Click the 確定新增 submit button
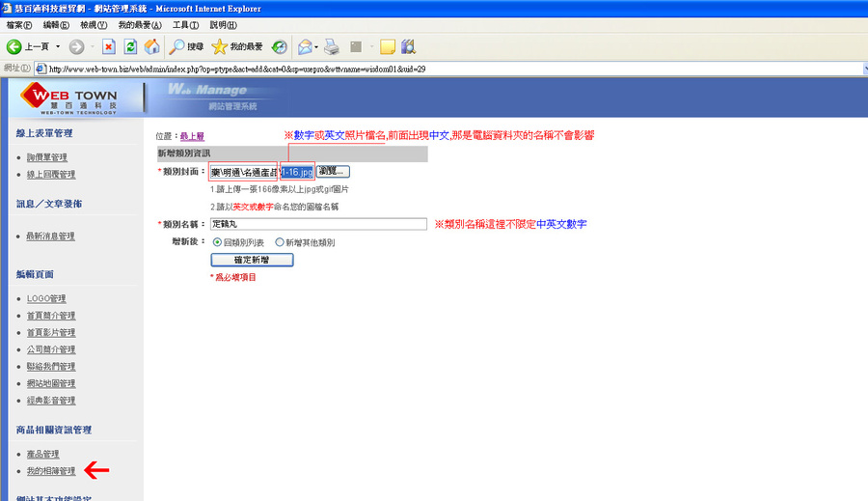 pos(252,260)
